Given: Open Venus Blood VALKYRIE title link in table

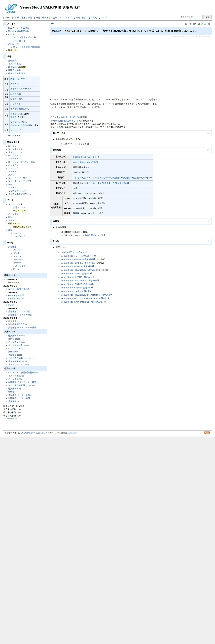Looking at the screenshot, I should point(86,162).
